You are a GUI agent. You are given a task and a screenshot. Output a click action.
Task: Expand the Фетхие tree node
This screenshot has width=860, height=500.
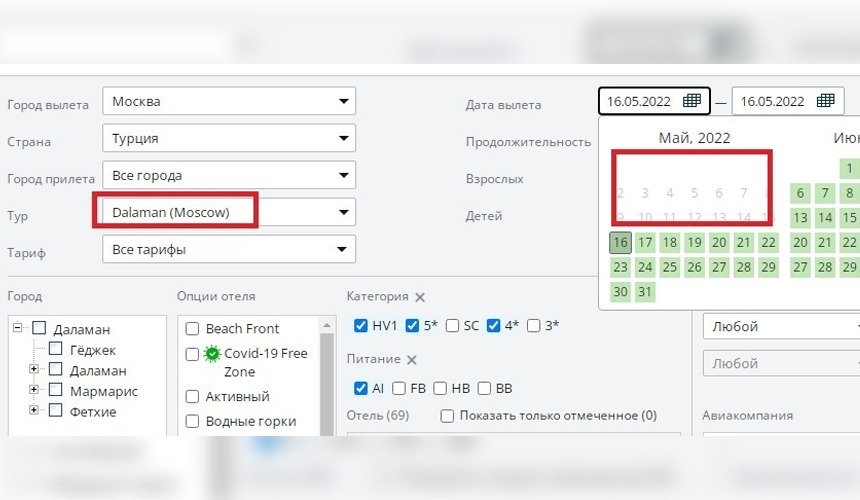click(35, 410)
